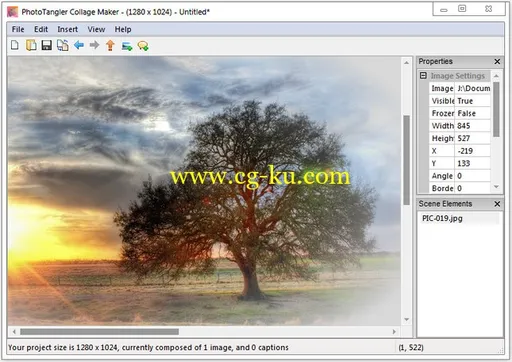
Task: Maximize the PhotoTangler window
Action: (462, 9)
